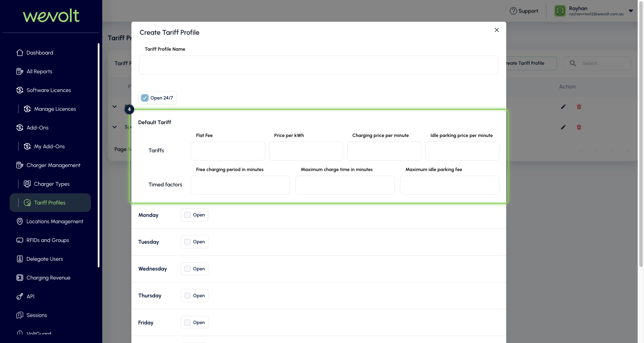
Task: Click the Tariff Profile Name input field
Action: (319, 65)
